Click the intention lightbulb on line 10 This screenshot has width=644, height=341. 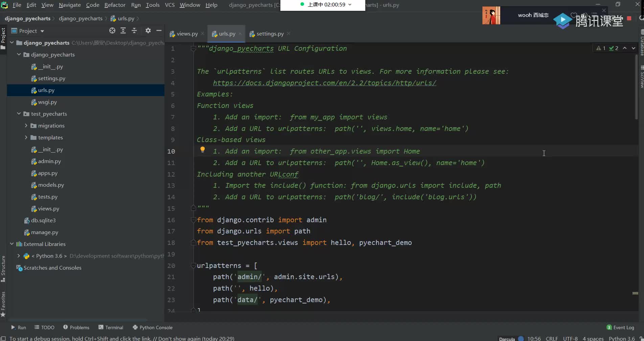click(203, 150)
